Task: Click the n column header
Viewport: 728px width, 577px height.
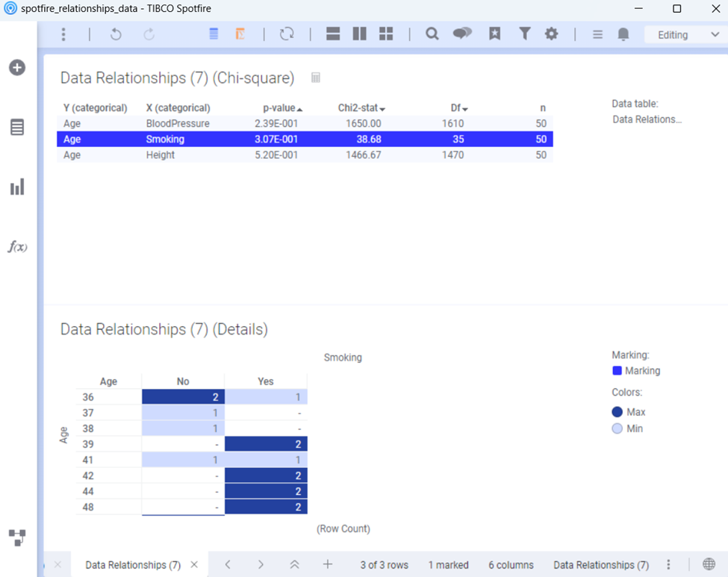Action: pos(543,107)
